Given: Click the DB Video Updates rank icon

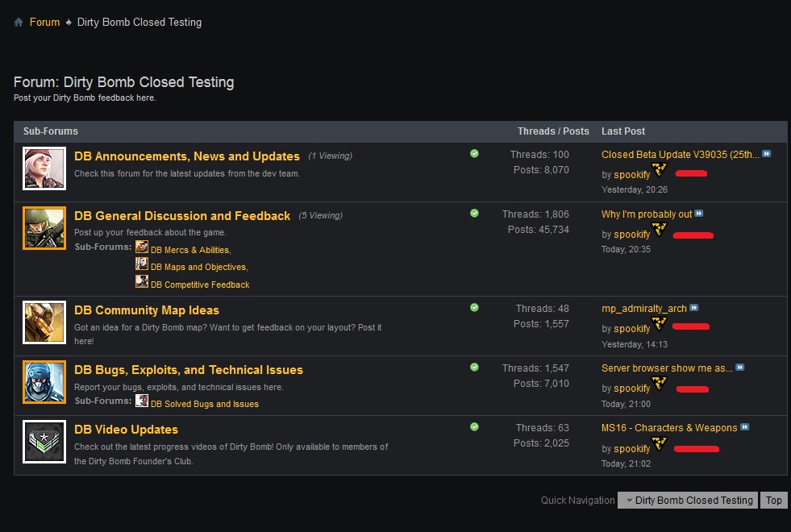Looking at the screenshot, I should [x=44, y=442].
